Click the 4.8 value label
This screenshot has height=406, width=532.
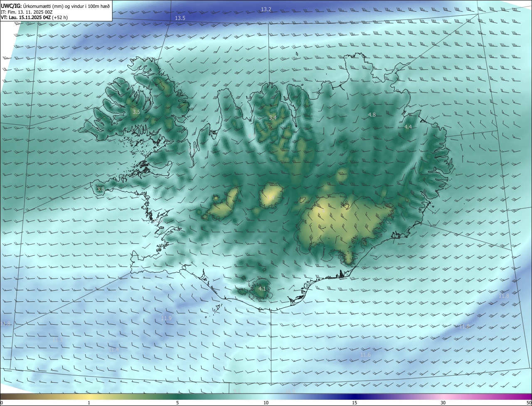[372, 115]
